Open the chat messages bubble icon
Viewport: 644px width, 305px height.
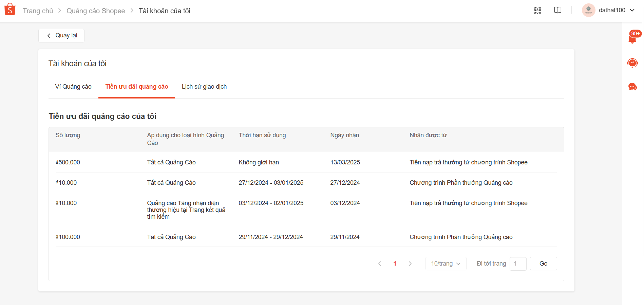(632, 87)
